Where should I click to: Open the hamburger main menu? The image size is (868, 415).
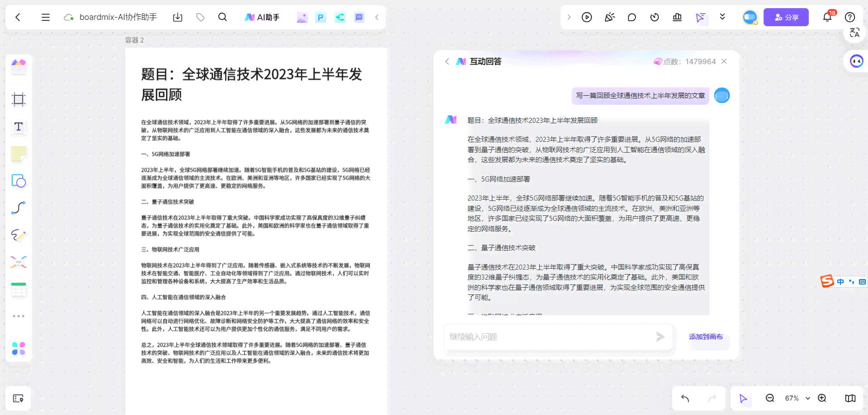pyautogui.click(x=45, y=17)
